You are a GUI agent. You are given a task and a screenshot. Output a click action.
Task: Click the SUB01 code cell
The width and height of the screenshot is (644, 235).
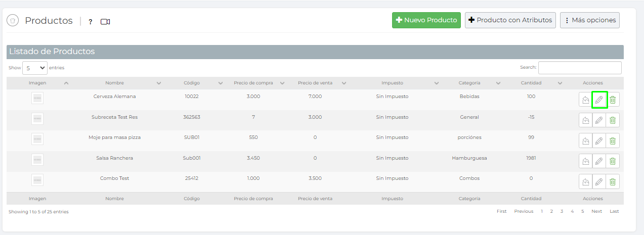[192, 137]
